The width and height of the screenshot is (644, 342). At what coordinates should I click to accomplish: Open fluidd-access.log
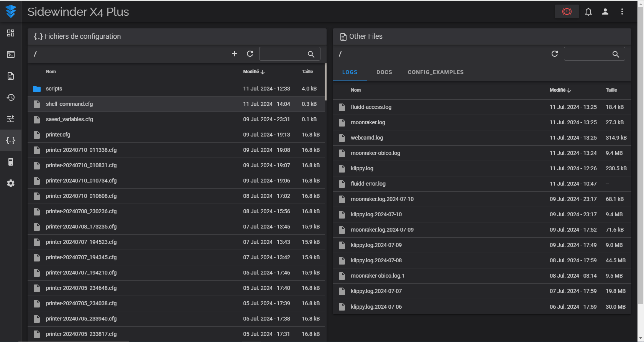(x=482, y=107)
